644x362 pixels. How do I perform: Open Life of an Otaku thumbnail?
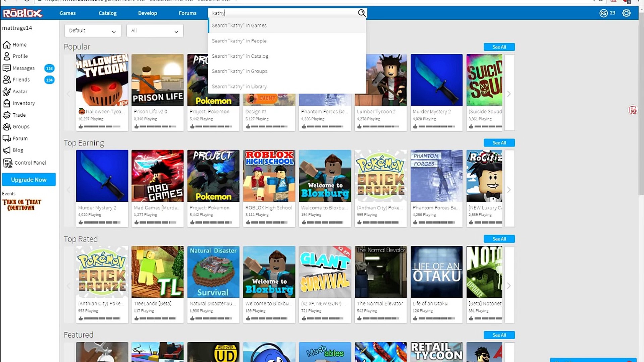coord(436,272)
